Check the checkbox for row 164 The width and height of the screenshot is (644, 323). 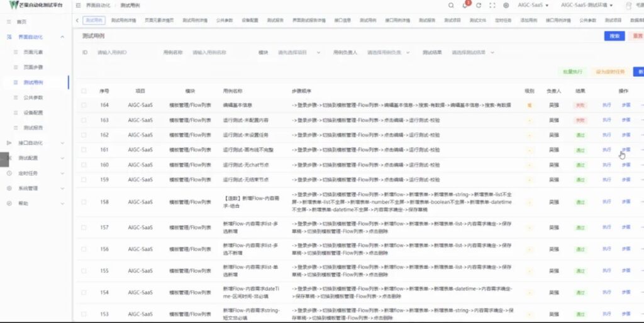click(x=84, y=105)
